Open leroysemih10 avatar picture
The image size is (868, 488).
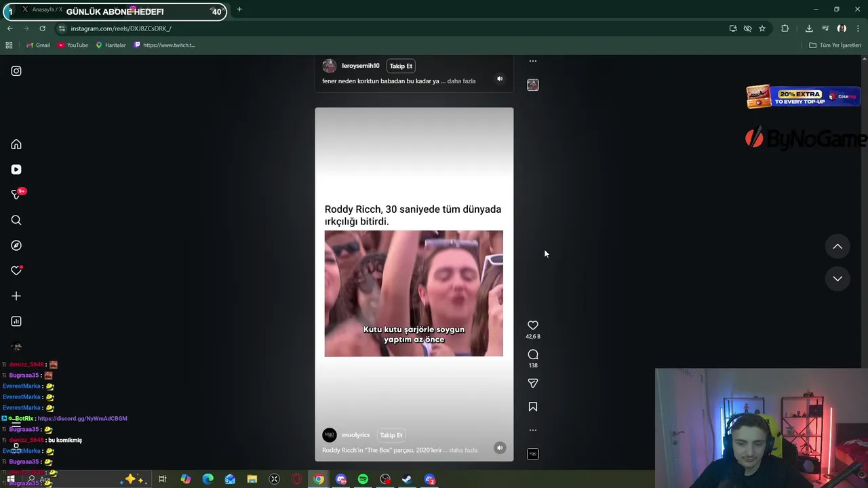pyautogui.click(x=330, y=66)
